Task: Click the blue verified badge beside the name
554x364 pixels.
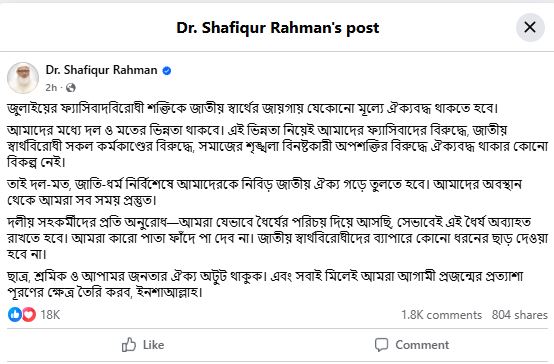Action: pyautogui.click(x=167, y=71)
